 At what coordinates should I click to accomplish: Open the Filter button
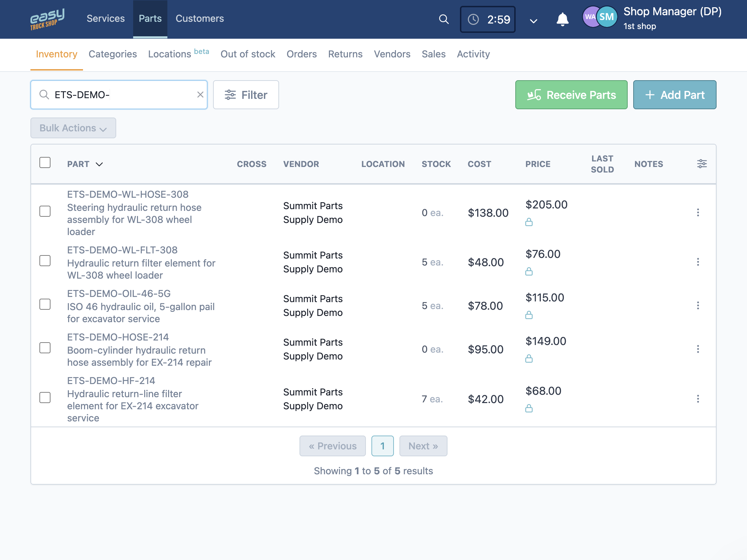click(246, 95)
